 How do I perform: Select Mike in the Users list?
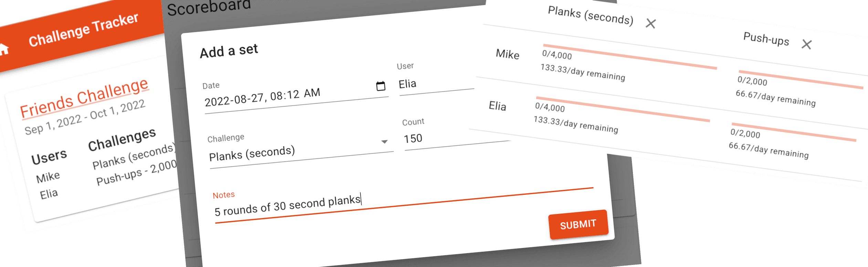47,176
